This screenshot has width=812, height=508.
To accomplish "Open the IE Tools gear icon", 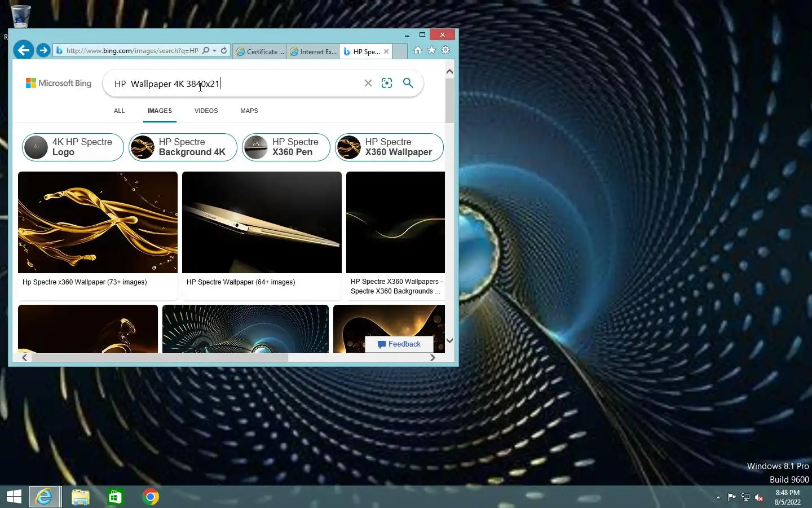I will pyautogui.click(x=445, y=50).
